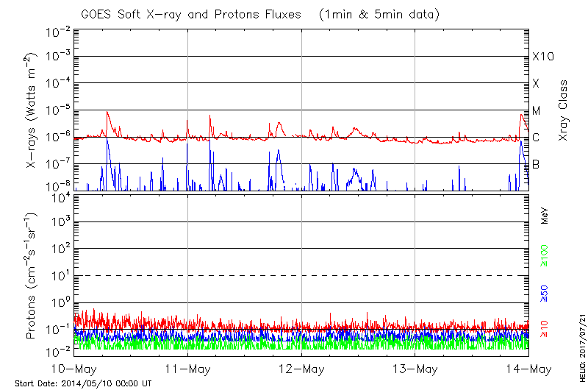Click the 'X-rays (Watts m⁻²)' axis label

click(32, 111)
